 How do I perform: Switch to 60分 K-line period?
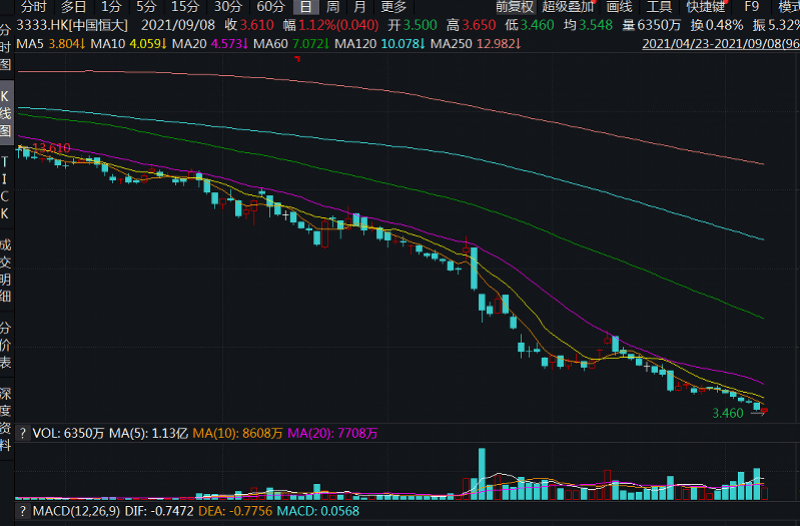point(270,6)
